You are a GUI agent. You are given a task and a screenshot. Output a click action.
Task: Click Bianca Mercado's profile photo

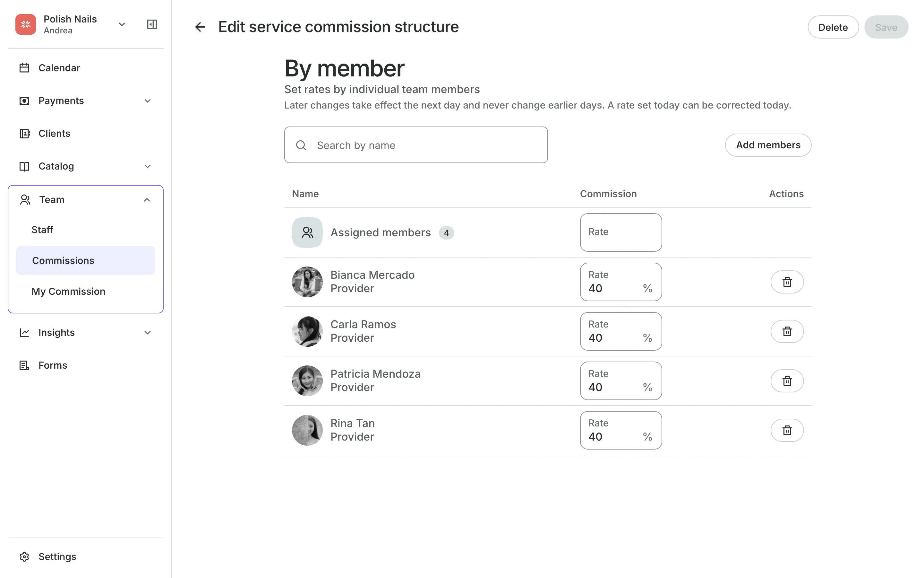307,282
